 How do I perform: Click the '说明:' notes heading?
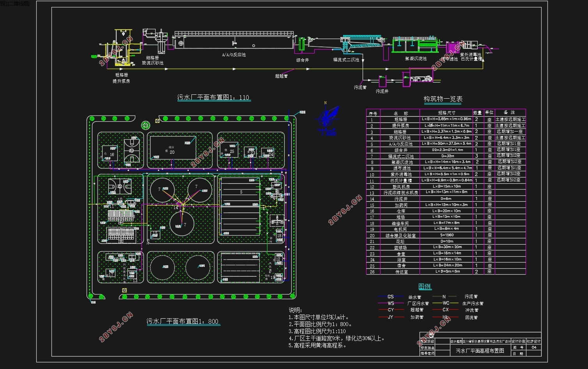[295, 310]
